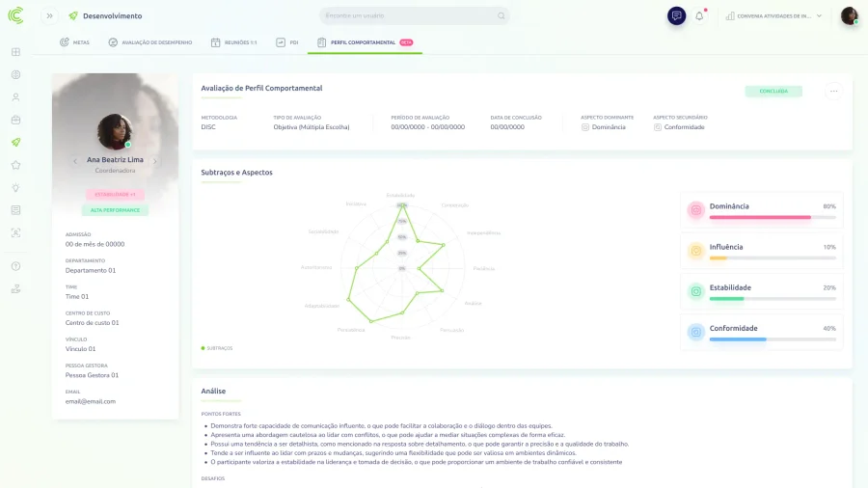The width and height of the screenshot is (868, 488).
Task: Select the rocket development icon in sidebar
Action: [x=16, y=142]
